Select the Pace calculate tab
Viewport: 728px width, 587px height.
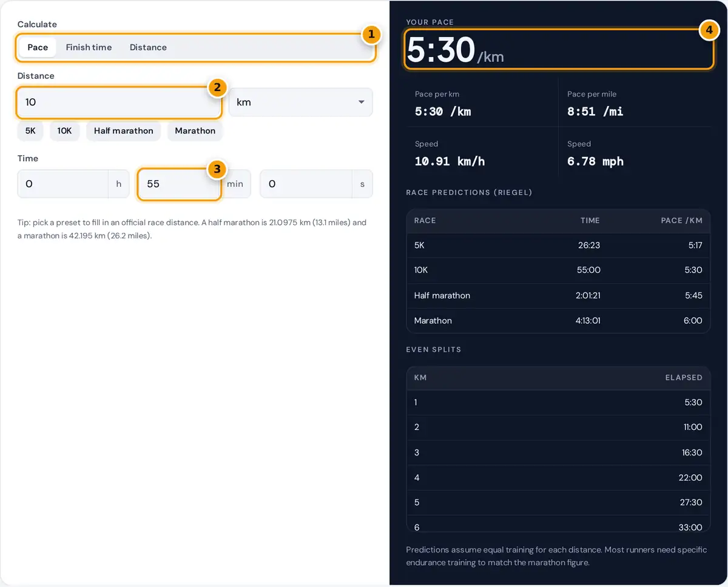point(38,47)
